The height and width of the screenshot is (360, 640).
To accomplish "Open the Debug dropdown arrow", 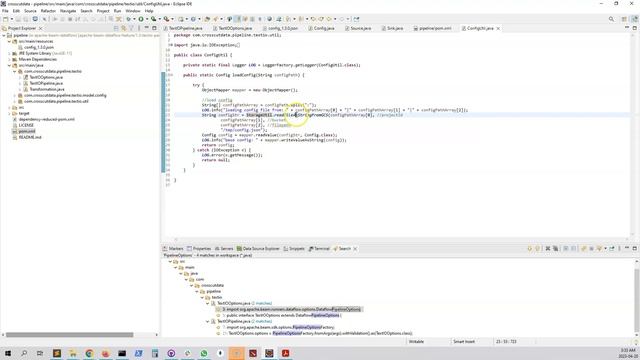I will (133, 19).
